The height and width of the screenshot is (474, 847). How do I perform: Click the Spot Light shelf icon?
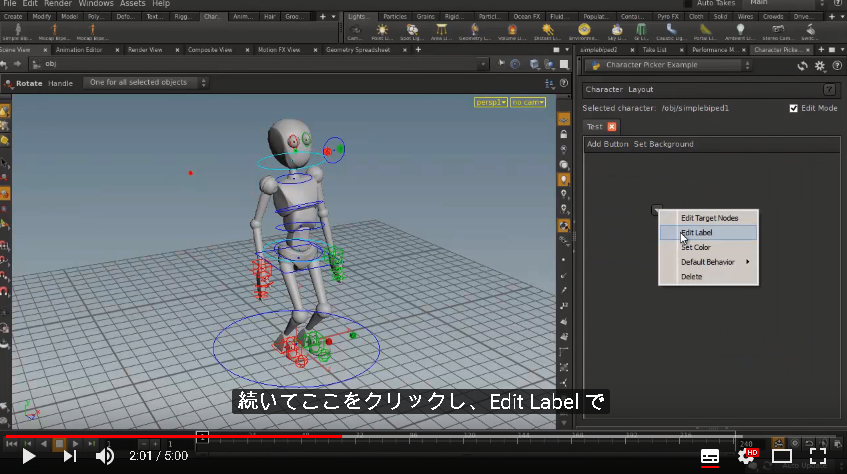412,31
